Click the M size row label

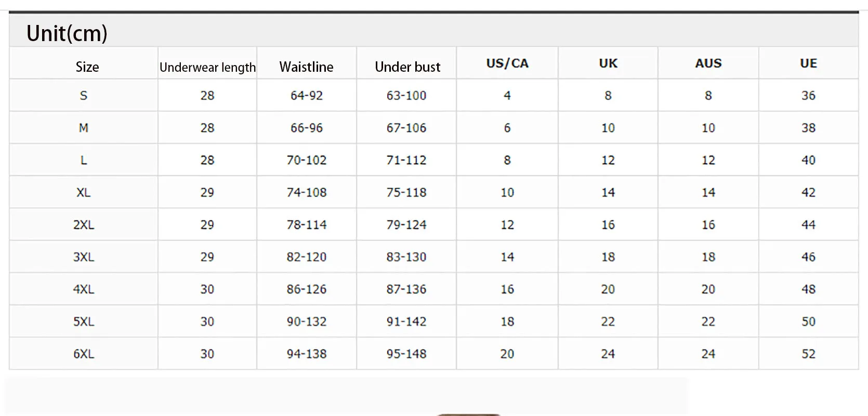tap(84, 128)
